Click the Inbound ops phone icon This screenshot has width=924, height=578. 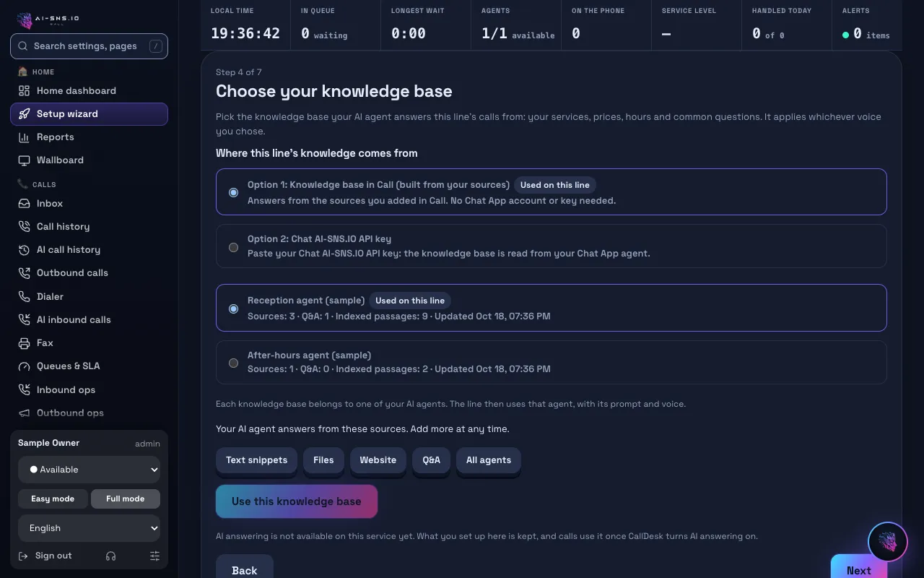tap(24, 389)
